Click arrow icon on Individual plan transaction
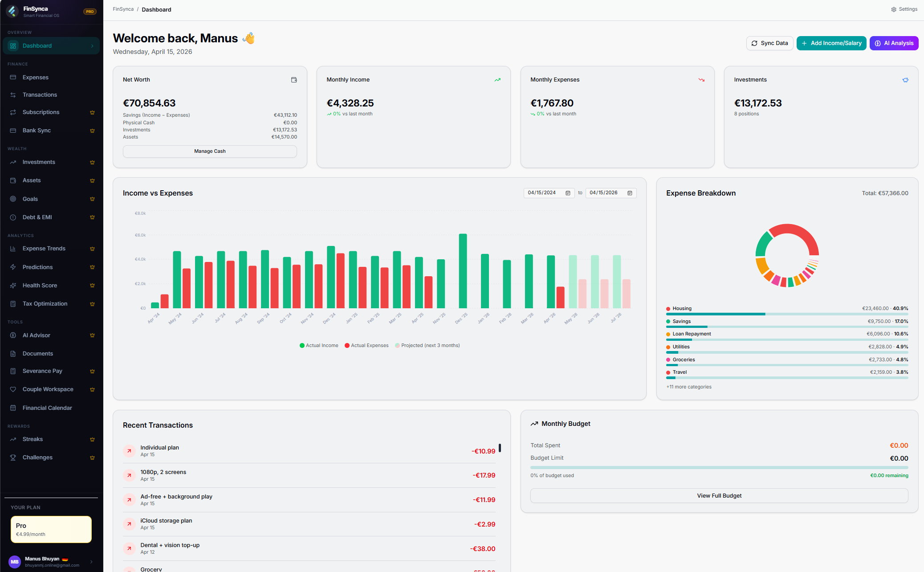924x572 pixels. [x=129, y=451]
